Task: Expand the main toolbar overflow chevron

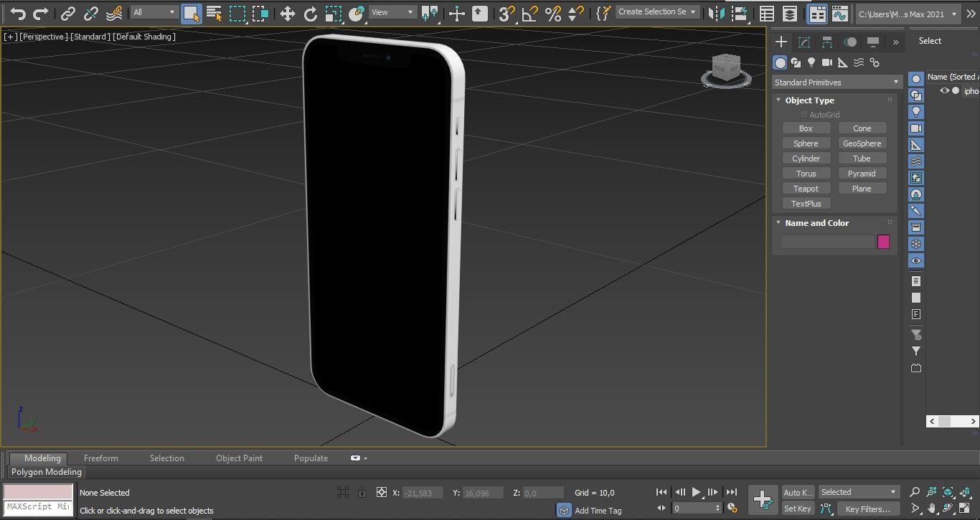Action: coord(971,14)
